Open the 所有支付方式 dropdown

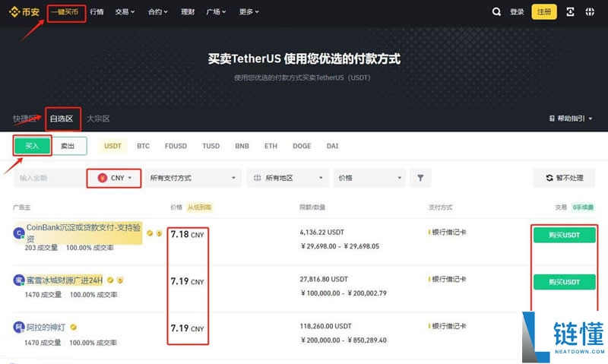pos(193,178)
